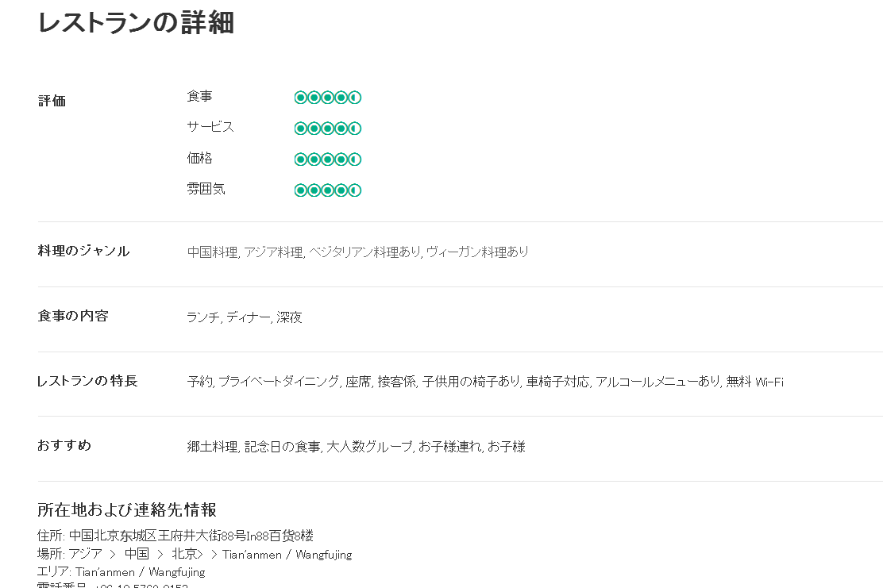Viewport: 883px width, 588px height.
Task: Click the 無料 Wi-Fi feature text
Action: [754, 382]
